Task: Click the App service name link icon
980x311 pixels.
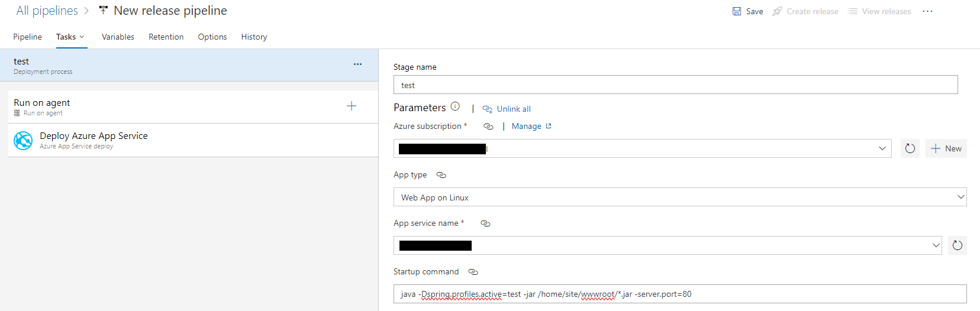Action: [485, 223]
